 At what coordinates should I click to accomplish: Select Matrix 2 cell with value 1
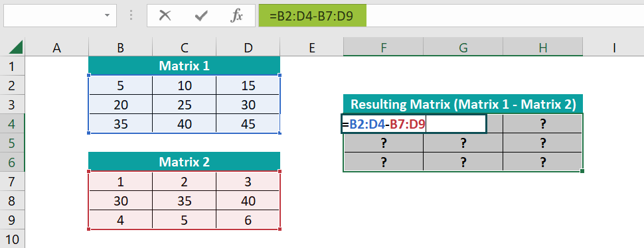pyautogui.click(x=120, y=182)
